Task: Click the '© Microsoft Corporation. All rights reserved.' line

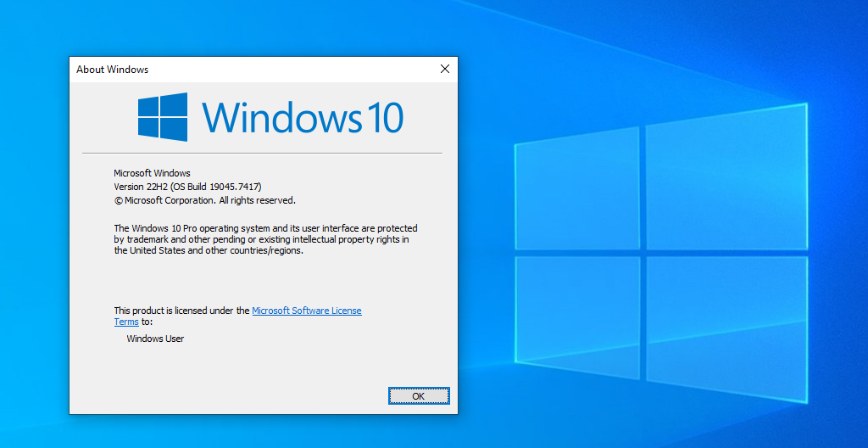Action: [x=205, y=200]
